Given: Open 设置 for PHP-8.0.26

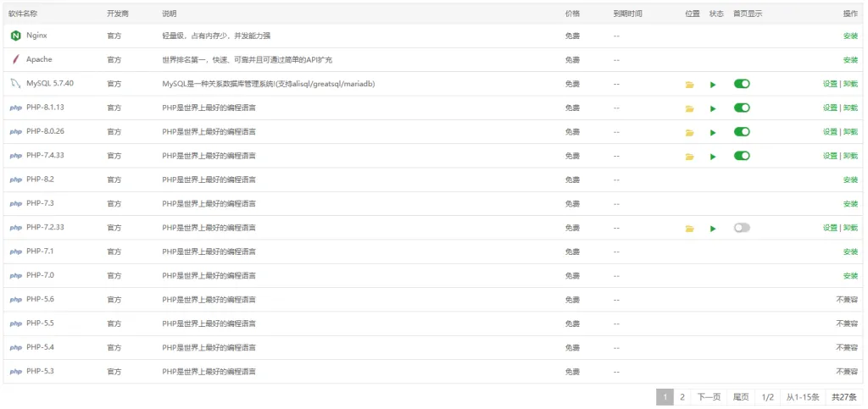Looking at the screenshot, I should (x=830, y=131).
